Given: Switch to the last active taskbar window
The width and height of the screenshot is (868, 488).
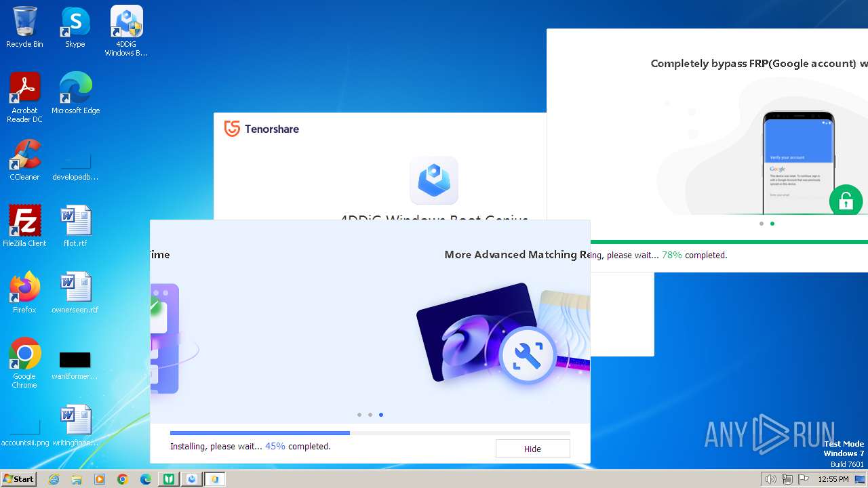Looking at the screenshot, I should click(215, 479).
